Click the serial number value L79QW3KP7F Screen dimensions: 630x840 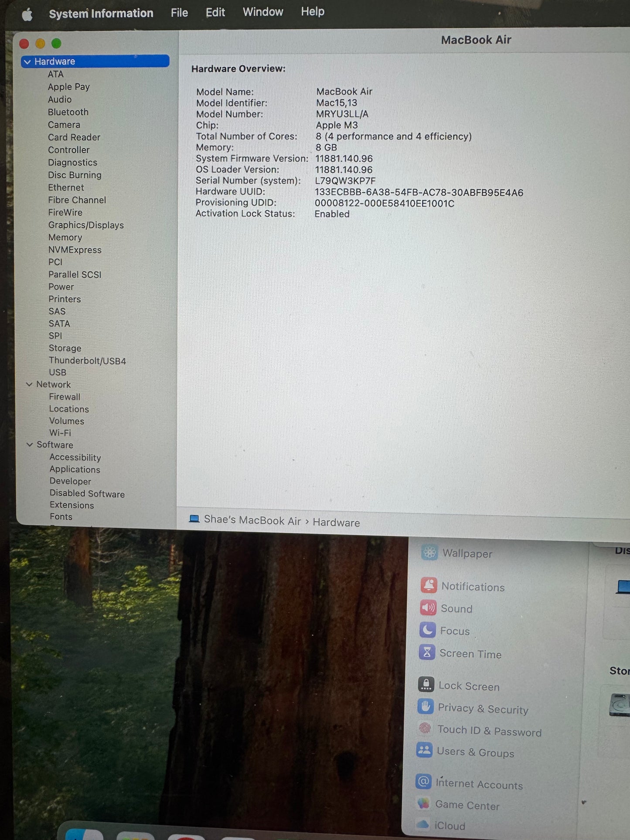[x=345, y=181]
